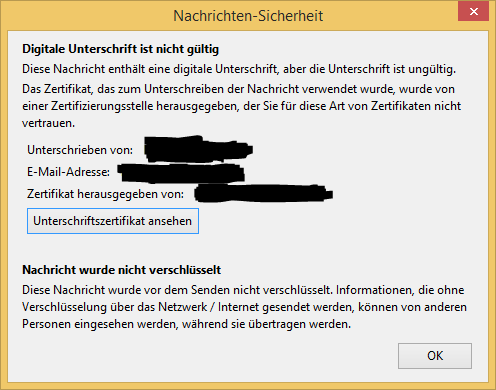Click the Nachrichten-Sicherheit title bar

tap(248, 16)
